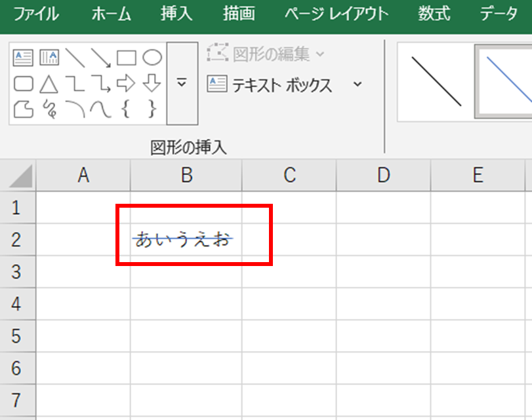Select the scribble freeform shape
This screenshot has width=532, height=420.
tap(49, 109)
